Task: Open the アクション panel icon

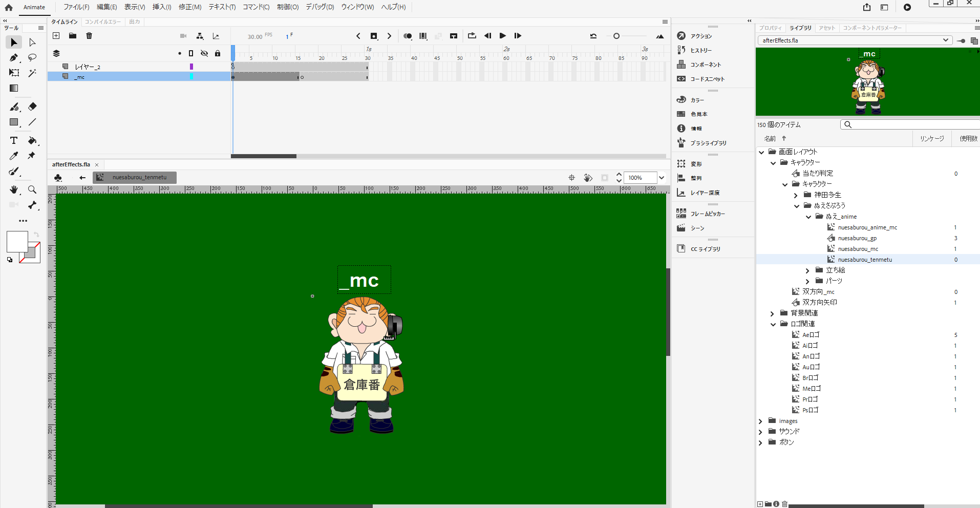Action: tap(681, 36)
